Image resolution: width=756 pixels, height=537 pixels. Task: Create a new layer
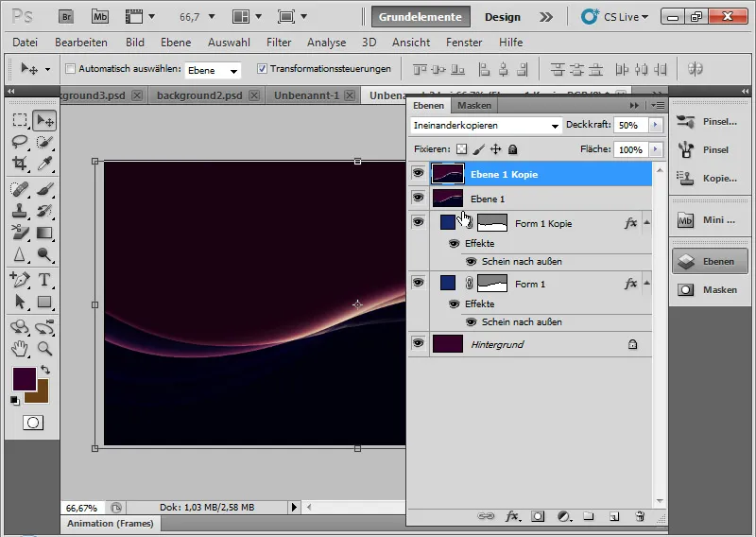click(x=613, y=516)
